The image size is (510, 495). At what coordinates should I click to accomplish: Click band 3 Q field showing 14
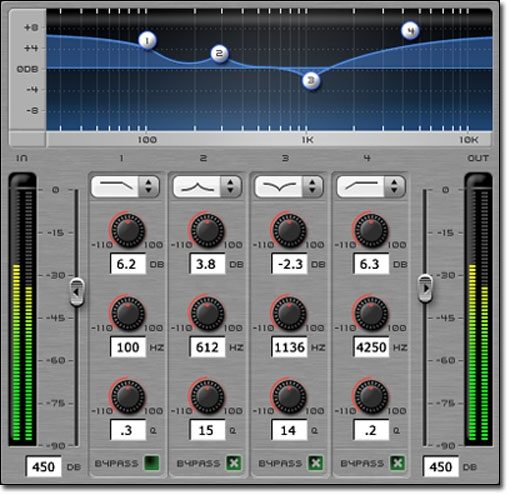click(289, 430)
